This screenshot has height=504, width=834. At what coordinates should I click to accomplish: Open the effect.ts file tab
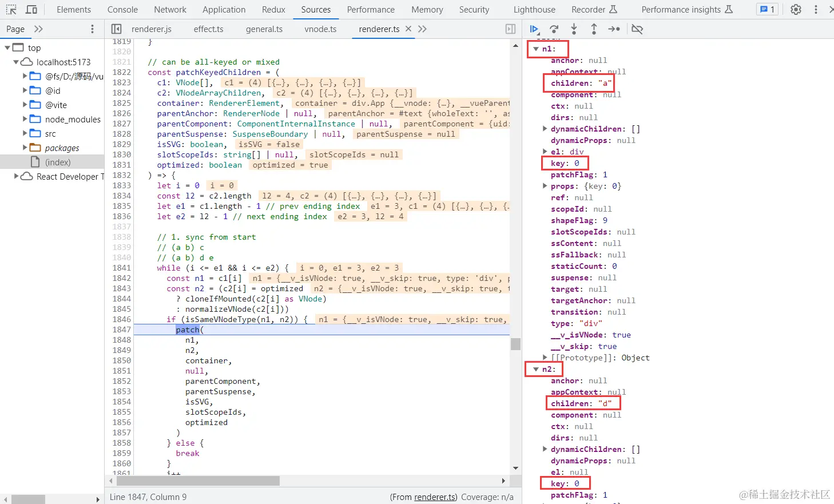point(208,29)
